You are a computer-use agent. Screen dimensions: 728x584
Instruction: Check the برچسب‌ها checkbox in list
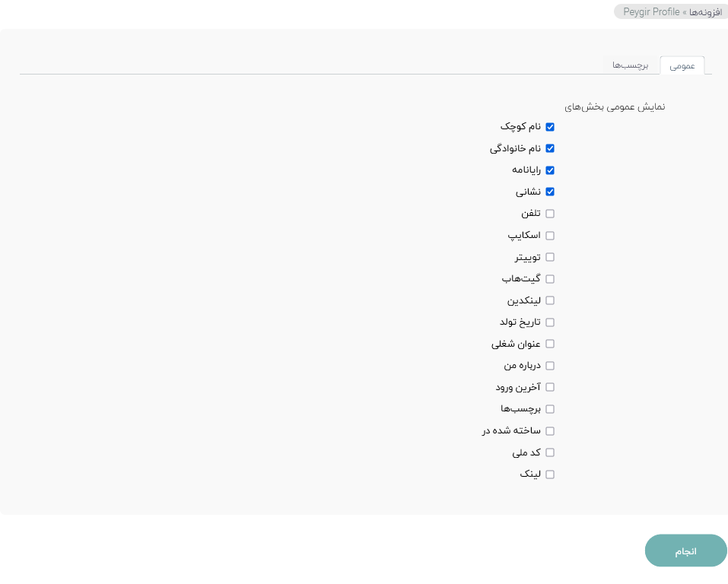[550, 409]
